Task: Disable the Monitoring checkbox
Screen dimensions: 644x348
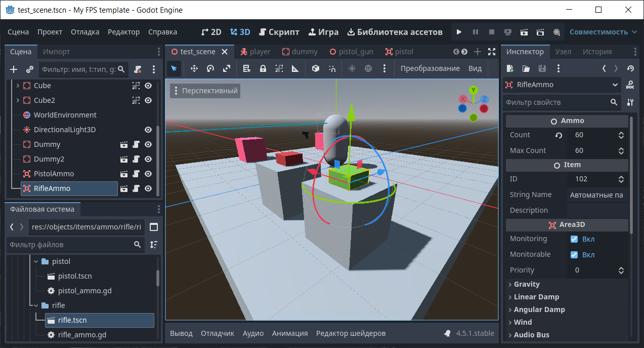Action: [x=574, y=239]
